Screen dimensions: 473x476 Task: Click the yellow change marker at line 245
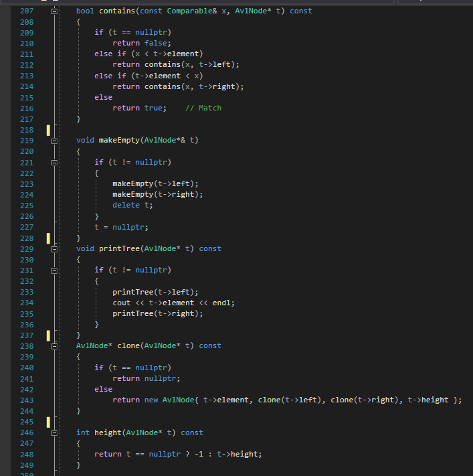[48, 422]
